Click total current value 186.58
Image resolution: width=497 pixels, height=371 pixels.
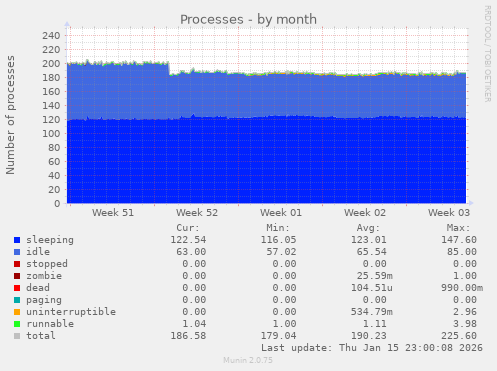point(188,336)
